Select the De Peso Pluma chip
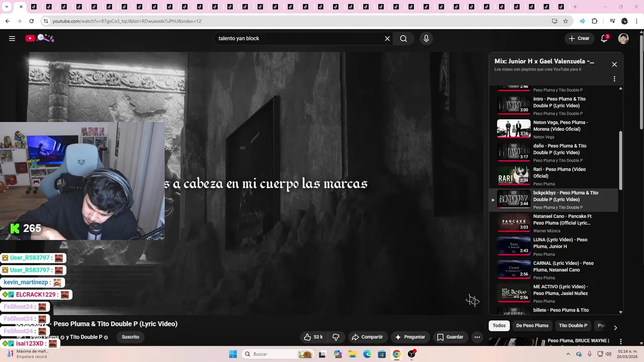The image size is (644, 362). (x=532, y=326)
